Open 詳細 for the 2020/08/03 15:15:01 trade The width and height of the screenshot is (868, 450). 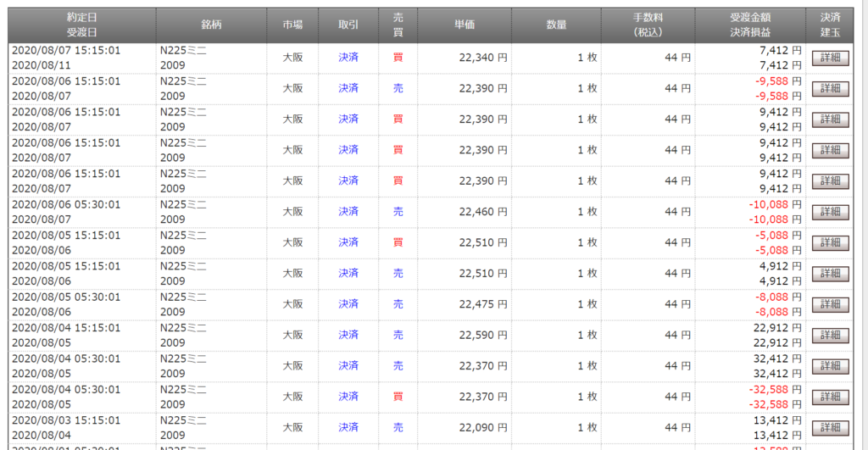point(830,428)
